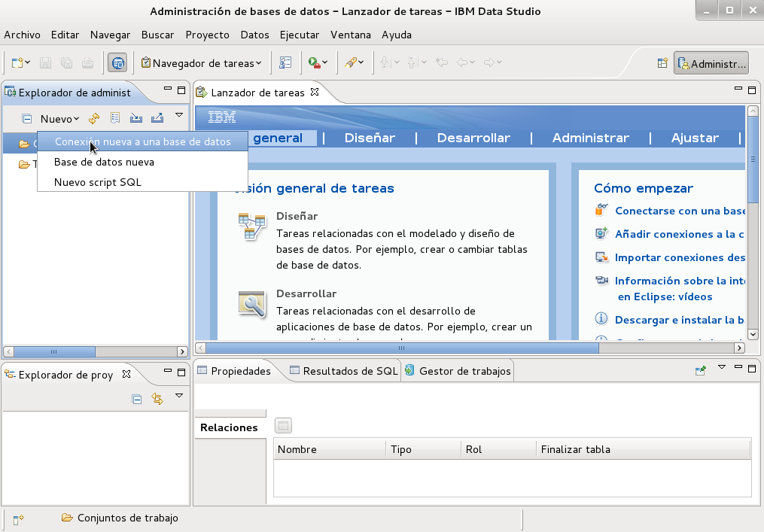Select the Relaciones side tab

click(x=230, y=427)
